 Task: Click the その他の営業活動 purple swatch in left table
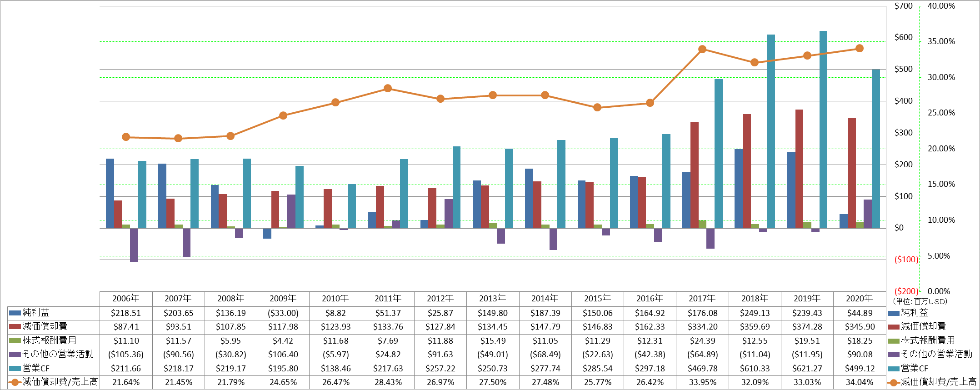(x=15, y=354)
